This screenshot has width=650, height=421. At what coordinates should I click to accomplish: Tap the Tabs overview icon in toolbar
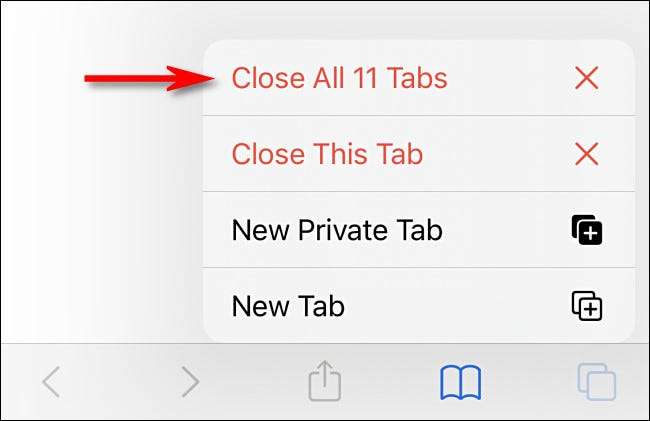597,382
